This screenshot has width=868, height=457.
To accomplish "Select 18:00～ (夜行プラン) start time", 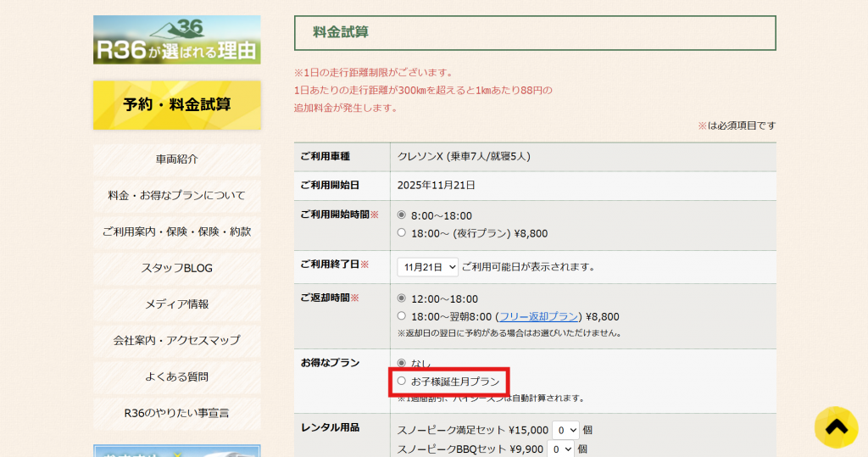I will (x=402, y=233).
